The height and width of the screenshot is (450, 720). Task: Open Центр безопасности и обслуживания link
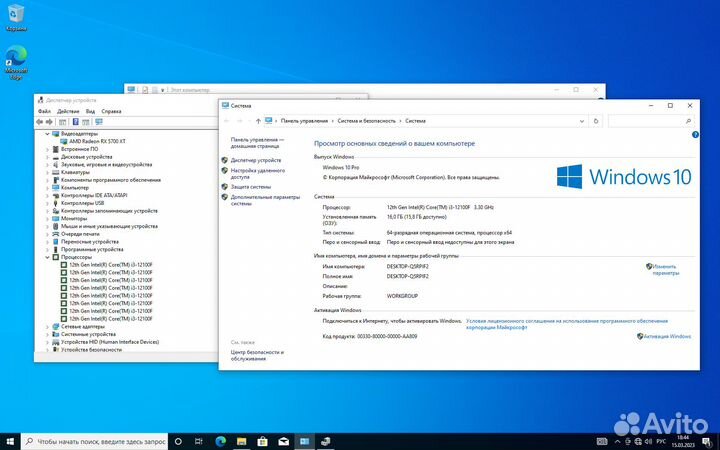[x=257, y=355]
